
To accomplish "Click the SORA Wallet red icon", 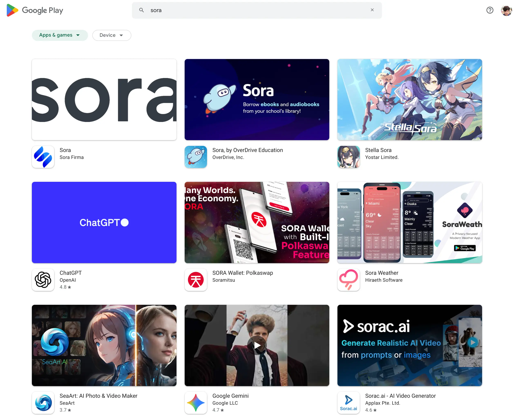I will [x=195, y=279].
